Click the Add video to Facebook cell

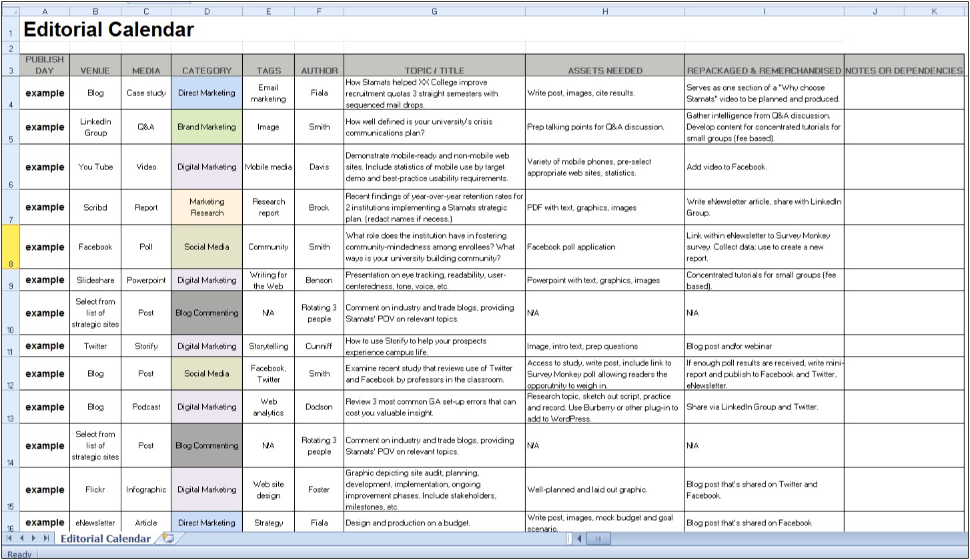coord(765,167)
